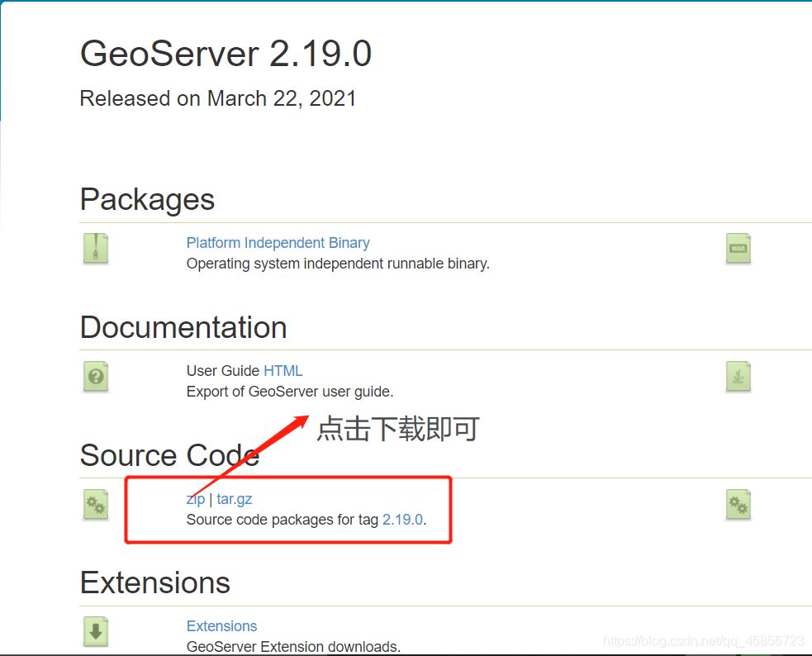Open the Extensions downloads link
Image resolution: width=812 pixels, height=656 pixels.
point(221,625)
